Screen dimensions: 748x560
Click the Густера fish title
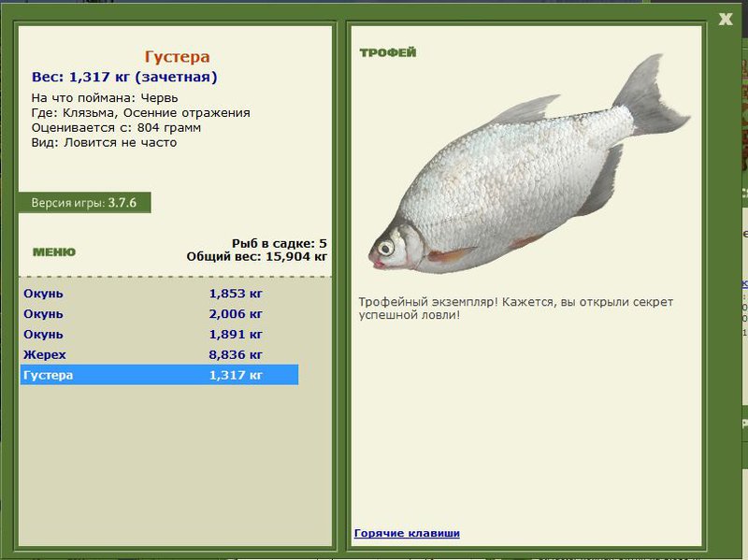[x=177, y=57]
